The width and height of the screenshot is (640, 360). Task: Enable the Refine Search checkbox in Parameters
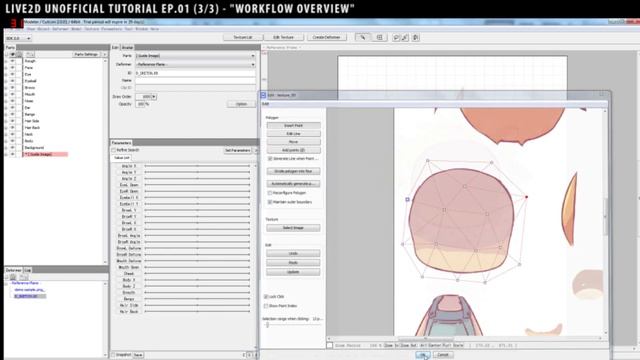[114, 150]
